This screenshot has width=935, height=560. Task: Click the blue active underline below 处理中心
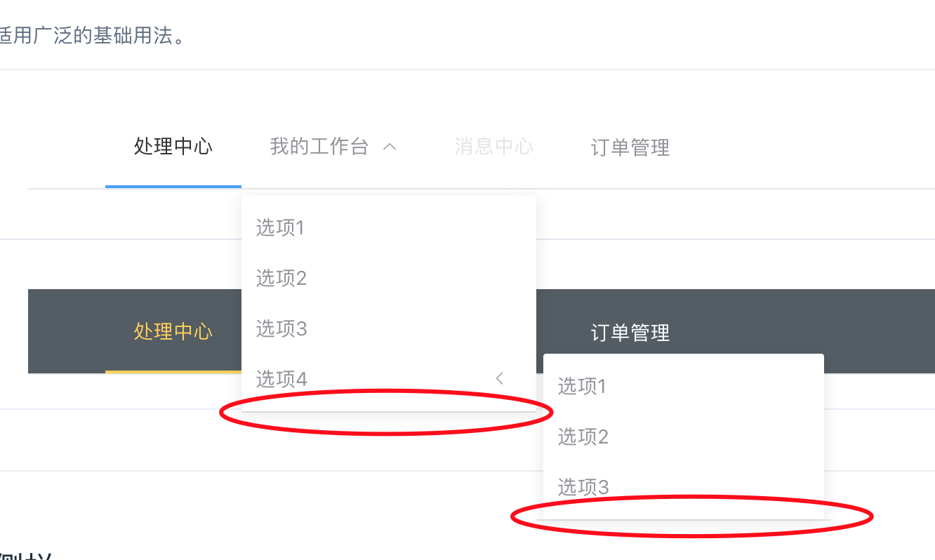[x=173, y=187]
